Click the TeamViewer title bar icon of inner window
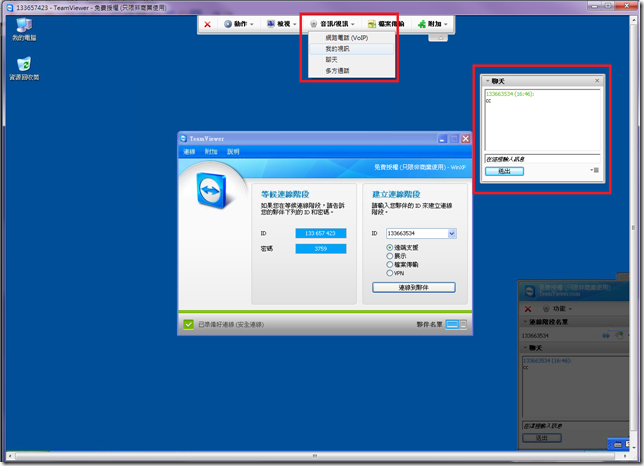The image size is (644, 466). pyautogui.click(x=184, y=139)
